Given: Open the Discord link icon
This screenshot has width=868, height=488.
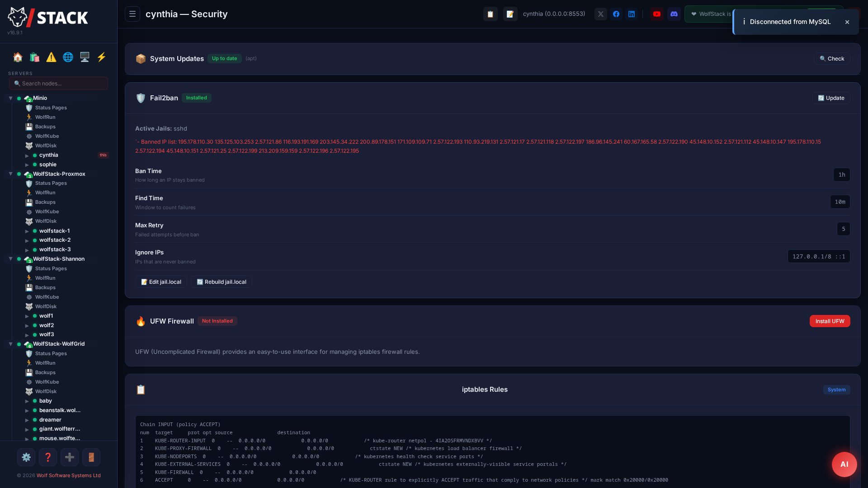Looking at the screenshot, I should pyautogui.click(x=674, y=14).
